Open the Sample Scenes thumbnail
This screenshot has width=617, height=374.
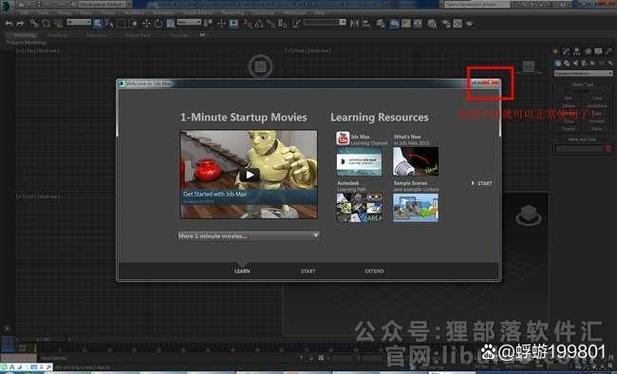416,207
